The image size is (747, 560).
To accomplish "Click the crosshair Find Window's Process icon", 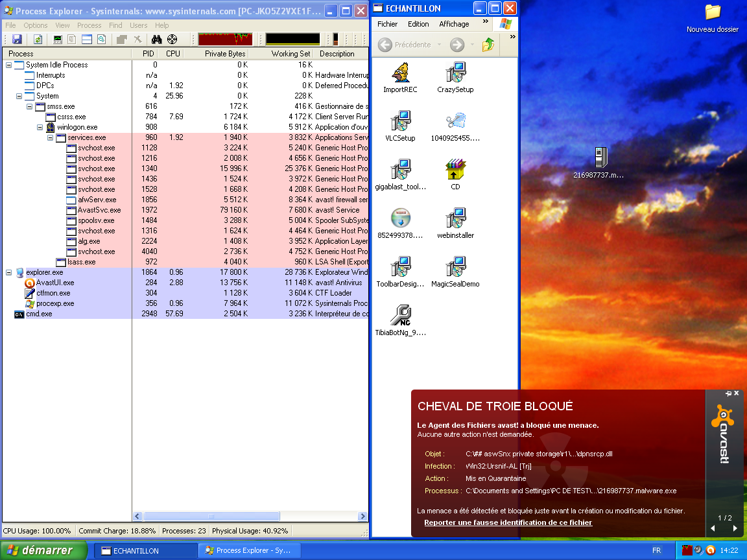I will pos(172,40).
